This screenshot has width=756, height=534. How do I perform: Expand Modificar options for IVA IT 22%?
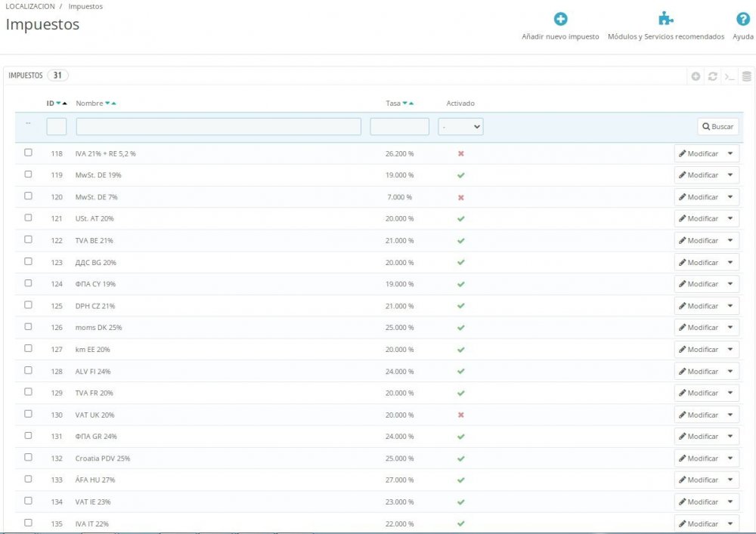(730, 523)
